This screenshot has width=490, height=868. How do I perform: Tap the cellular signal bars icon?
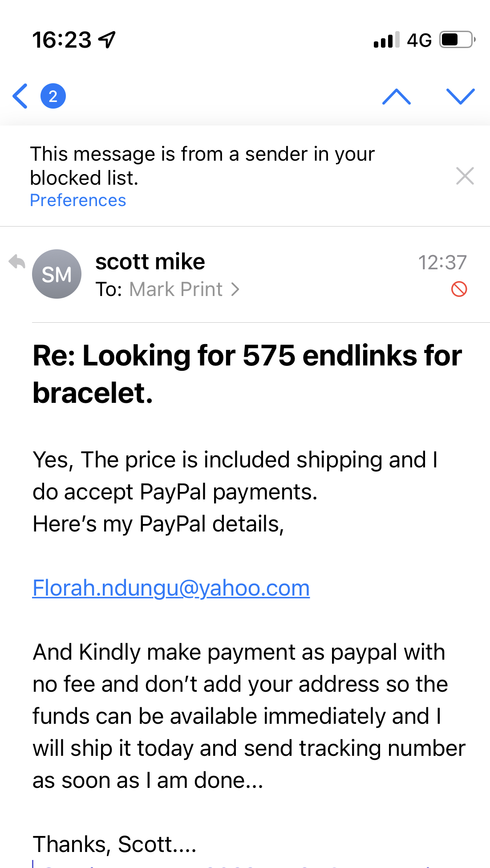(x=386, y=40)
